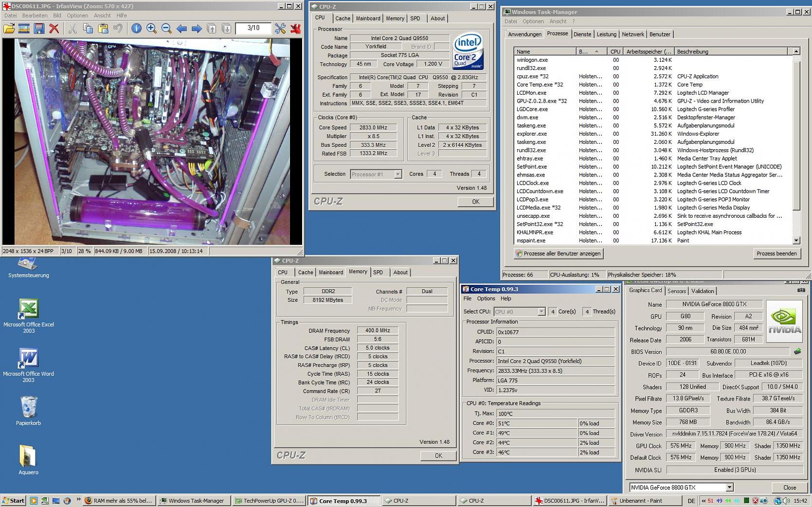812x507 pixels.
Task: Select the Microsoft Office Word 2003 desktop icon
Action: coord(28,365)
